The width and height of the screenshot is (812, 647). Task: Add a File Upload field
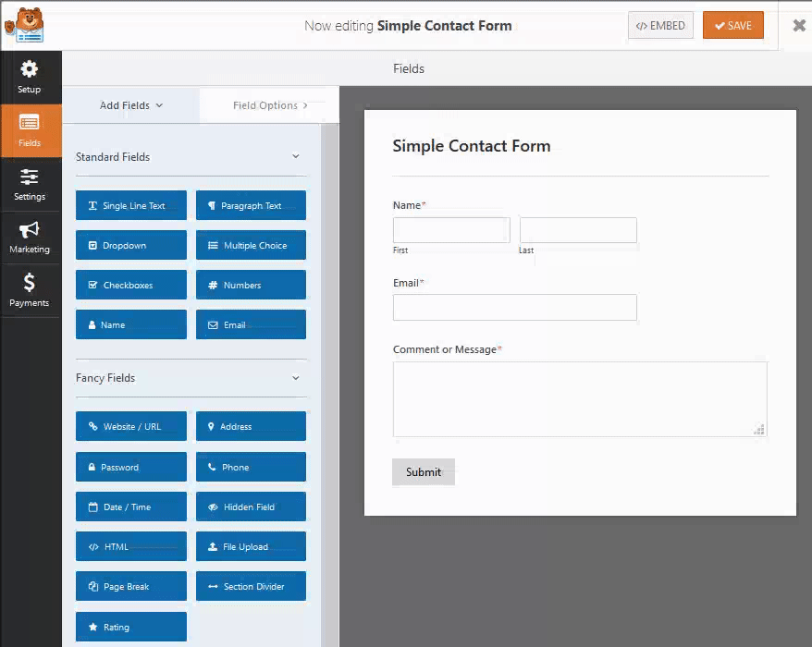(251, 546)
